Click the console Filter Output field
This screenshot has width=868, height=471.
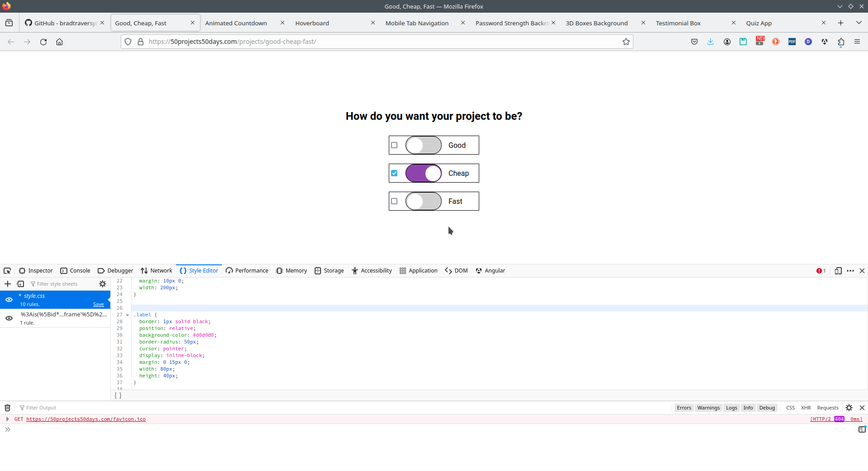[344, 408]
